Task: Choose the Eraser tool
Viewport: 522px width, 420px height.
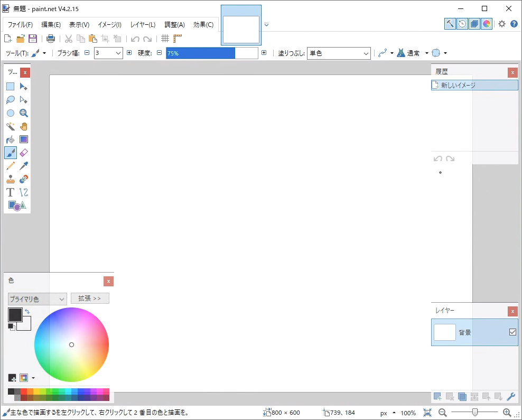Action: (24, 153)
